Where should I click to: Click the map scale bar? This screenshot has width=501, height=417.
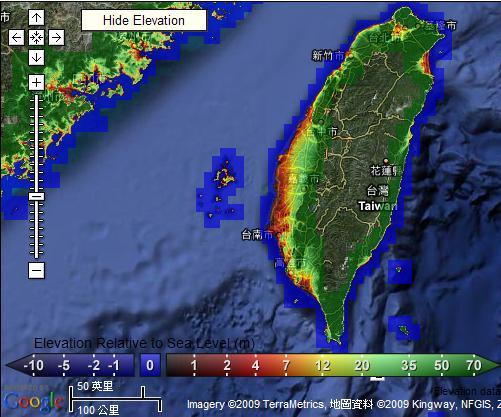click(116, 399)
